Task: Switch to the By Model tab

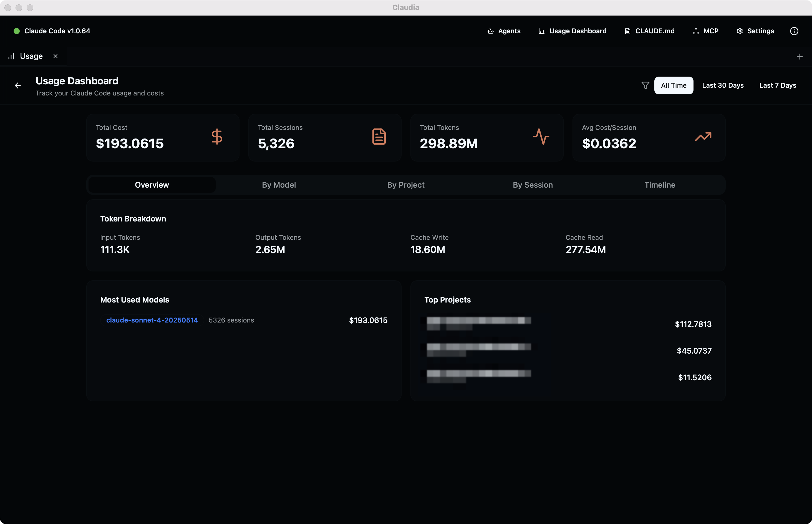Action: (279, 185)
